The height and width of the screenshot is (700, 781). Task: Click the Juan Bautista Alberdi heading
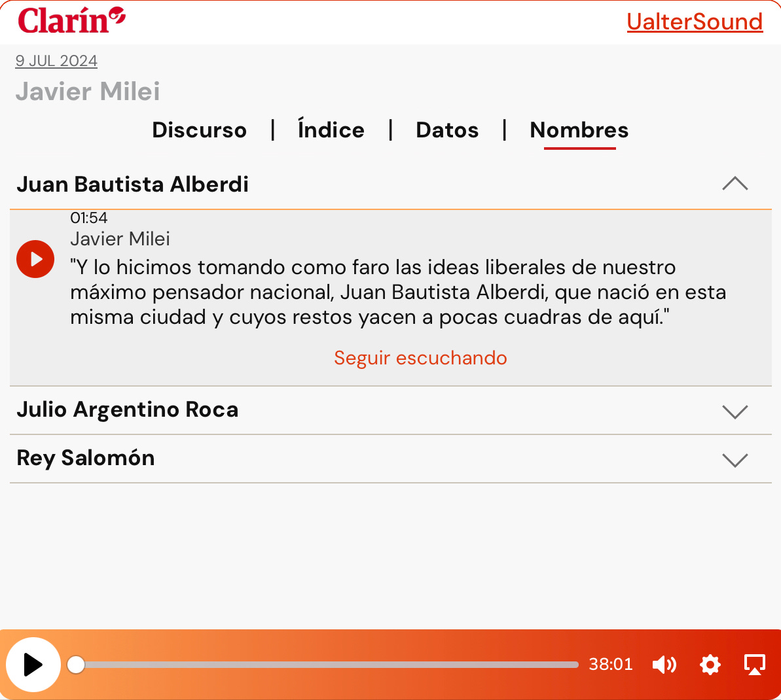(132, 184)
